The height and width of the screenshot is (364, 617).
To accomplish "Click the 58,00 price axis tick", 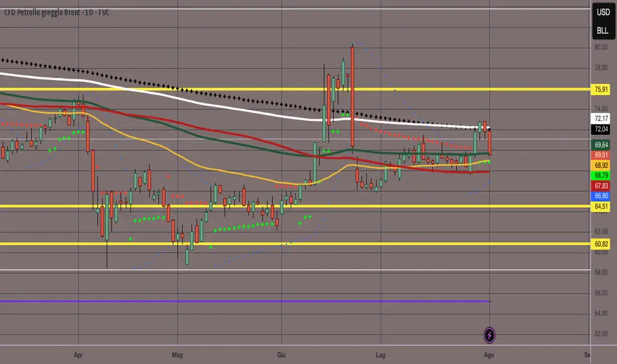I will coord(601,272).
